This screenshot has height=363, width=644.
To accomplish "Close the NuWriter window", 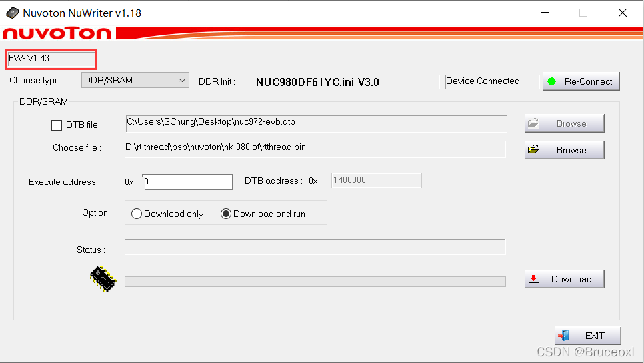I will 622,13.
